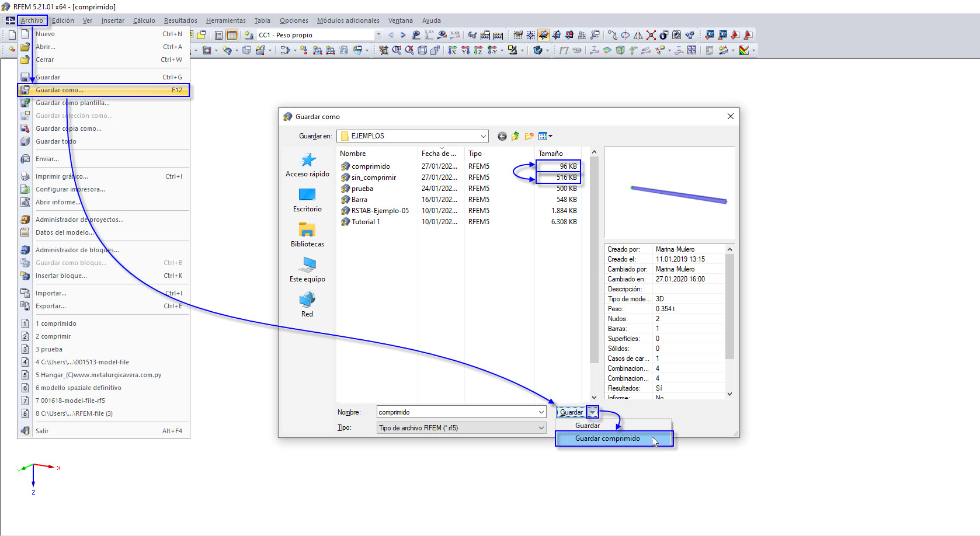The image size is (980, 536).
Task: Click the up-one-level folder icon in dialog
Action: [515, 136]
